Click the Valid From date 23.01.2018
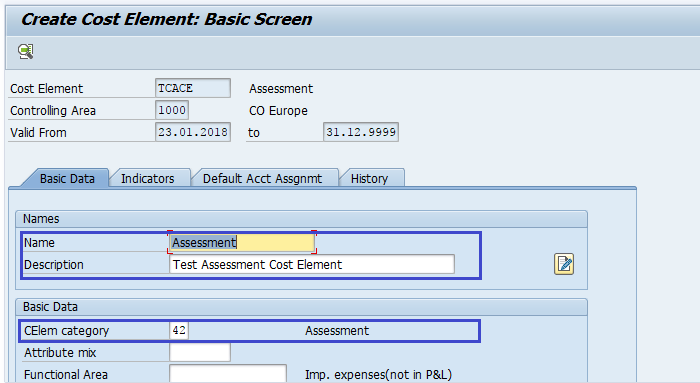The width and height of the screenshot is (700, 383). (x=193, y=132)
